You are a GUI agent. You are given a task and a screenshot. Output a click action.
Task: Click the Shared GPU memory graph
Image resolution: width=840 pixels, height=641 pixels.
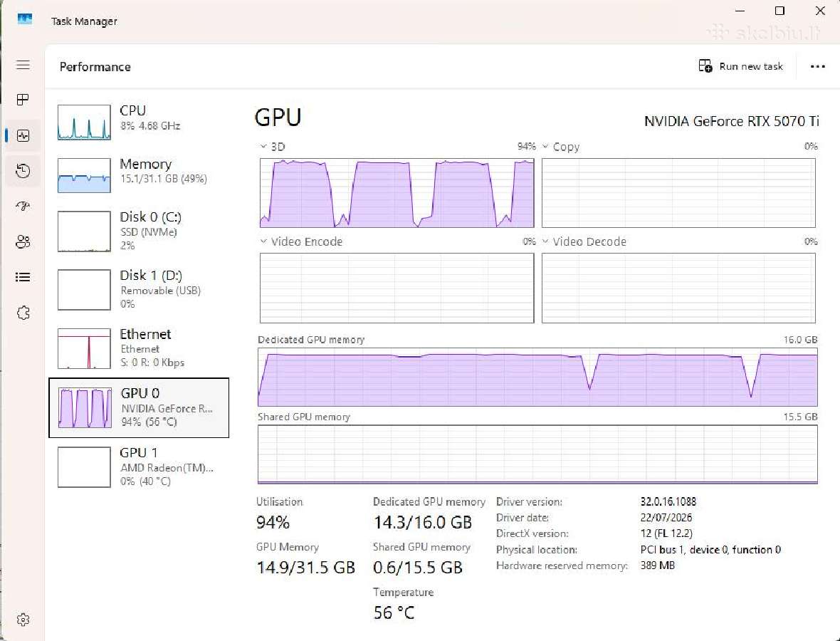538,454
